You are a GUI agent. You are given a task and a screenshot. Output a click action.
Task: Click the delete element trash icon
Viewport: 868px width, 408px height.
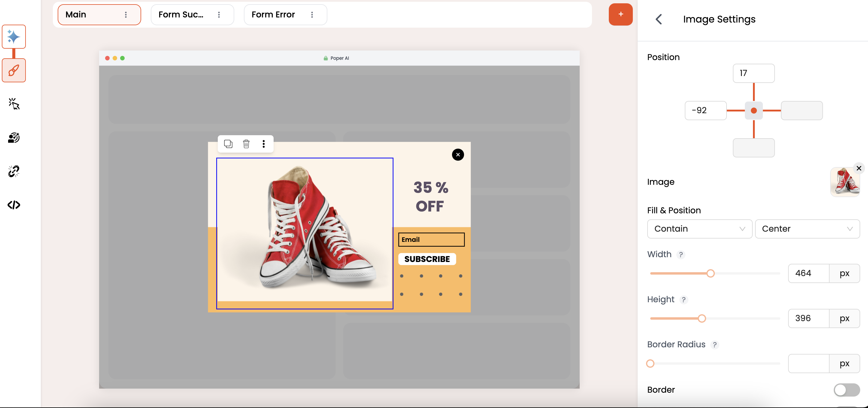tap(246, 144)
